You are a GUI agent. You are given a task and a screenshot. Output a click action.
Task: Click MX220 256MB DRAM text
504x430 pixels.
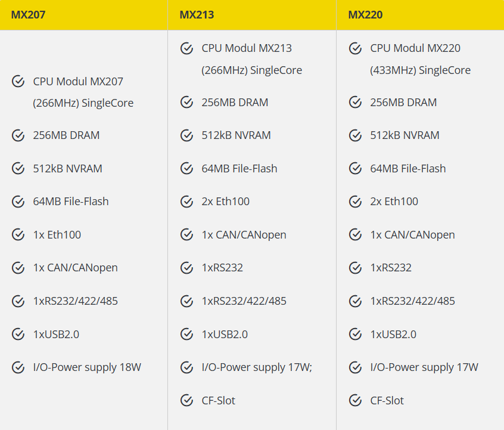tap(403, 103)
